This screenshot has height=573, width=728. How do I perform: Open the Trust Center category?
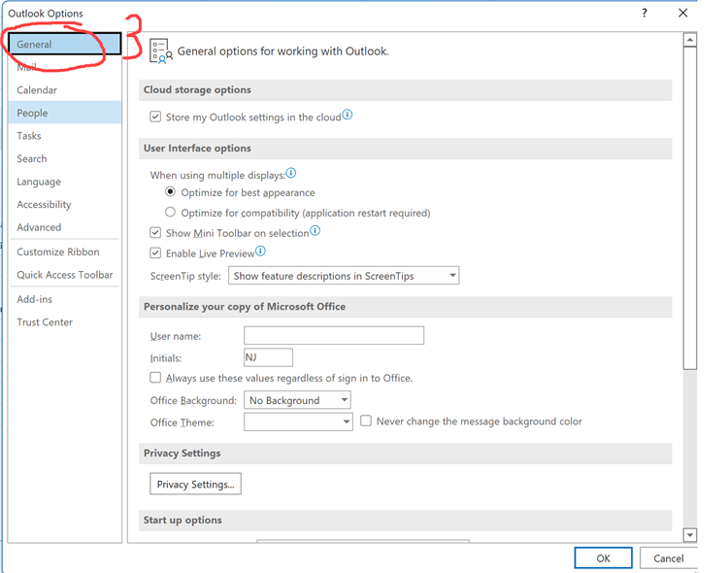coord(65,322)
